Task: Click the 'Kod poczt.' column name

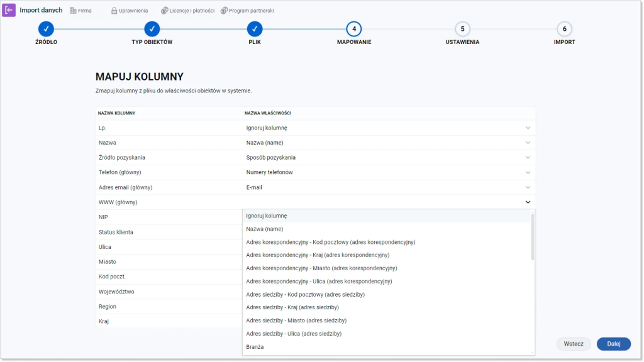Action: click(112, 277)
